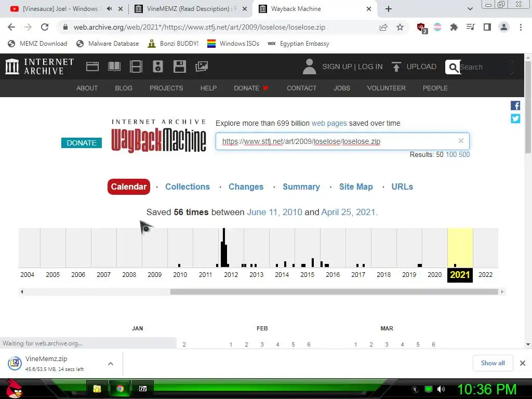The width and height of the screenshot is (532, 399).
Task: Open the Internet Archive Texts book icon
Action: point(114,66)
